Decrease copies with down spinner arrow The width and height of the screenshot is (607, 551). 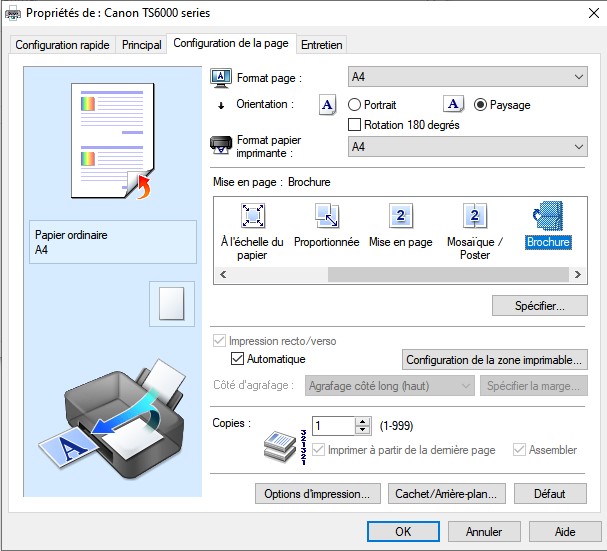[x=362, y=430]
